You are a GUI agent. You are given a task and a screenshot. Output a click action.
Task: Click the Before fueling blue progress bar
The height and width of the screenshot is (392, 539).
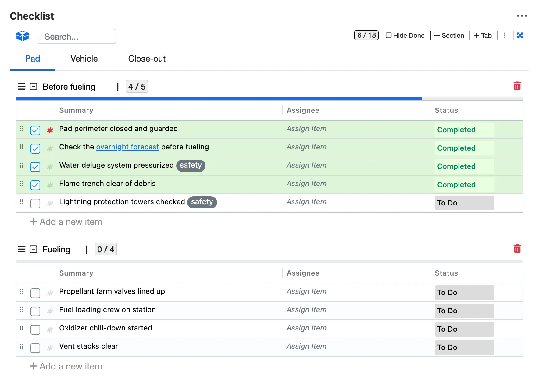[219, 98]
